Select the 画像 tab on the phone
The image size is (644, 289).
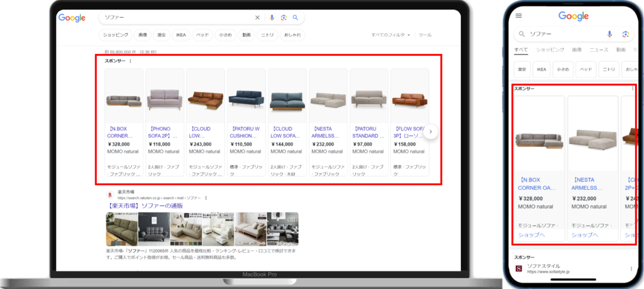577,50
